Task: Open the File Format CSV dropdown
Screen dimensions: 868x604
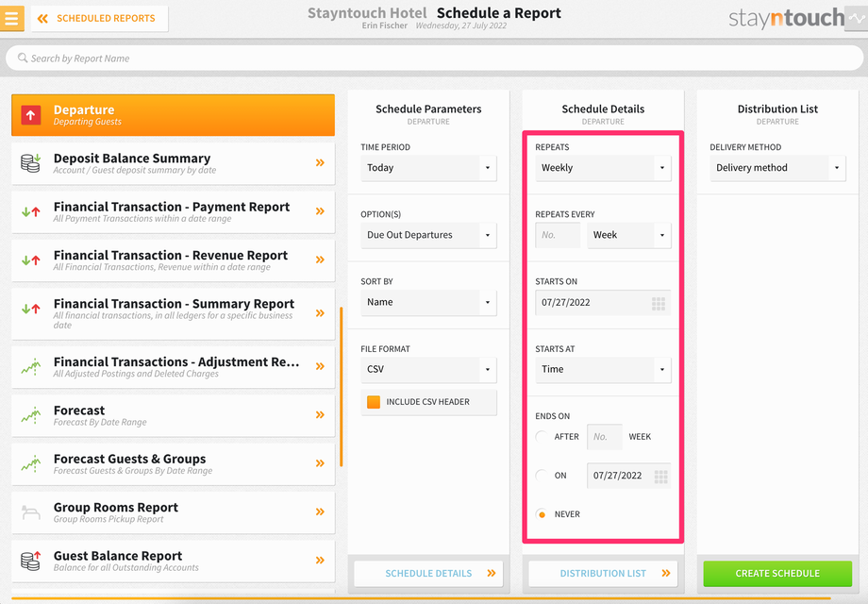Action: click(428, 369)
